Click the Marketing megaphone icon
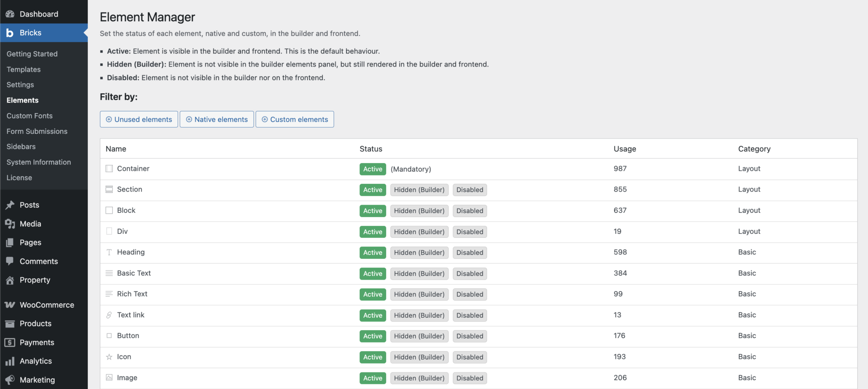 [10, 380]
